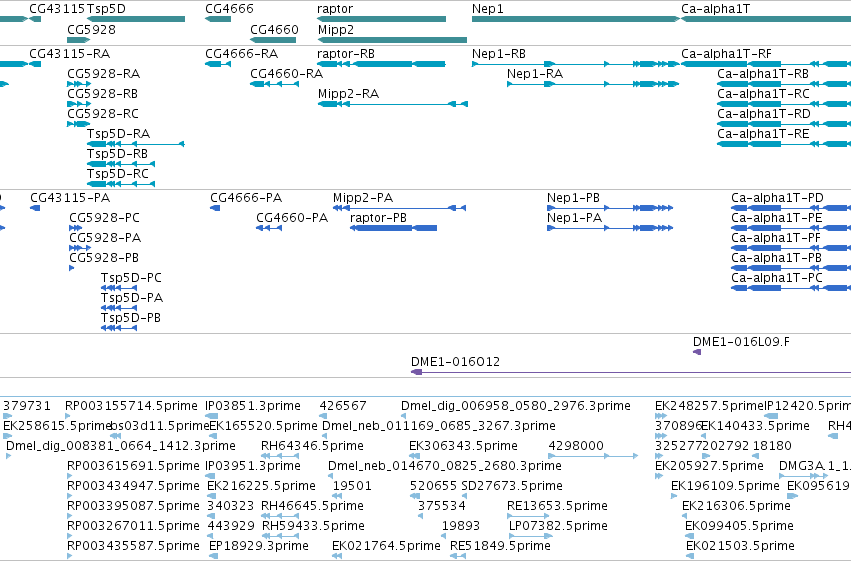Select EST EK165520.5prime

[x=263, y=426]
